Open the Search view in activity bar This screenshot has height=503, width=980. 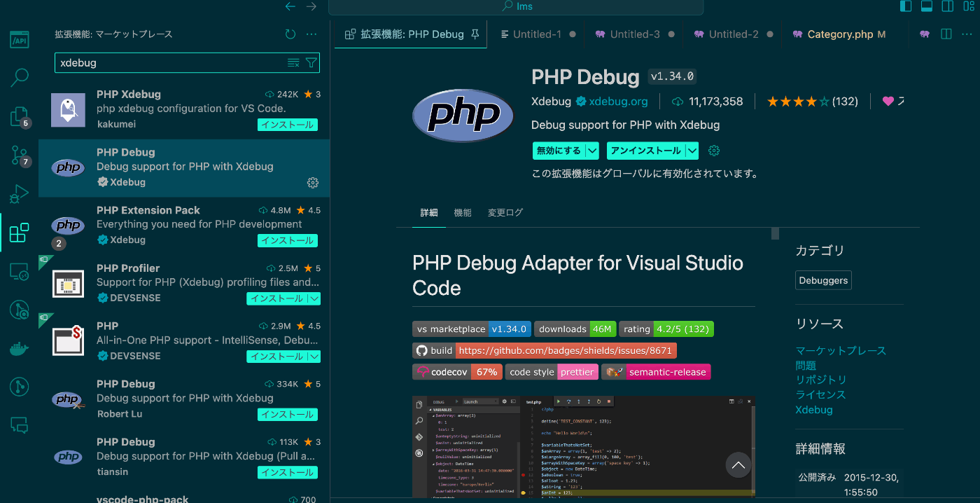click(x=20, y=77)
